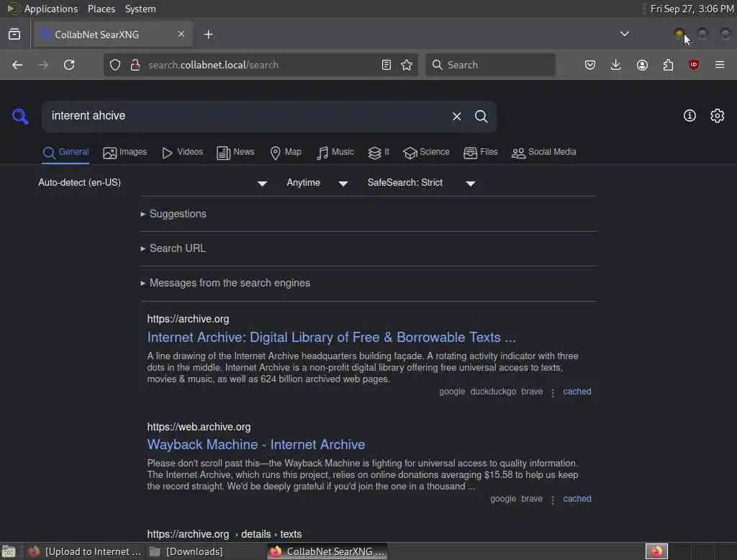Screen dimensions: 737x560
Task: Switch to Social Media category
Action: click(x=544, y=153)
